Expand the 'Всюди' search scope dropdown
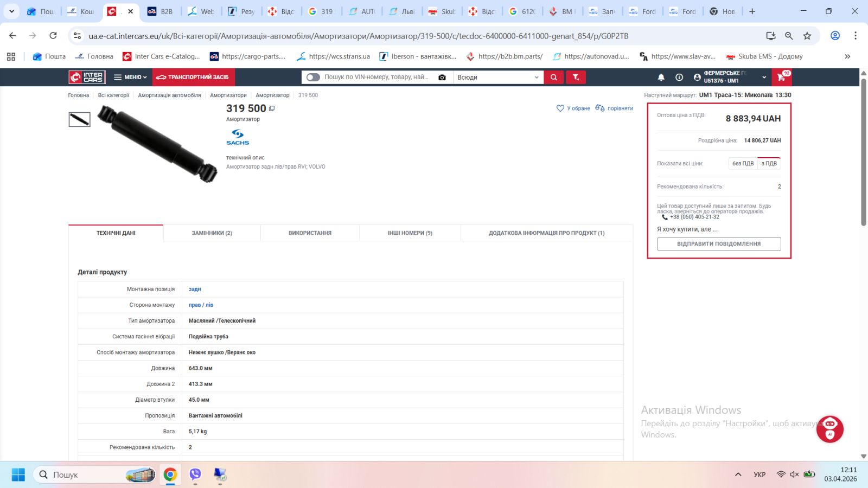The width and height of the screenshot is (868, 488). coord(498,77)
